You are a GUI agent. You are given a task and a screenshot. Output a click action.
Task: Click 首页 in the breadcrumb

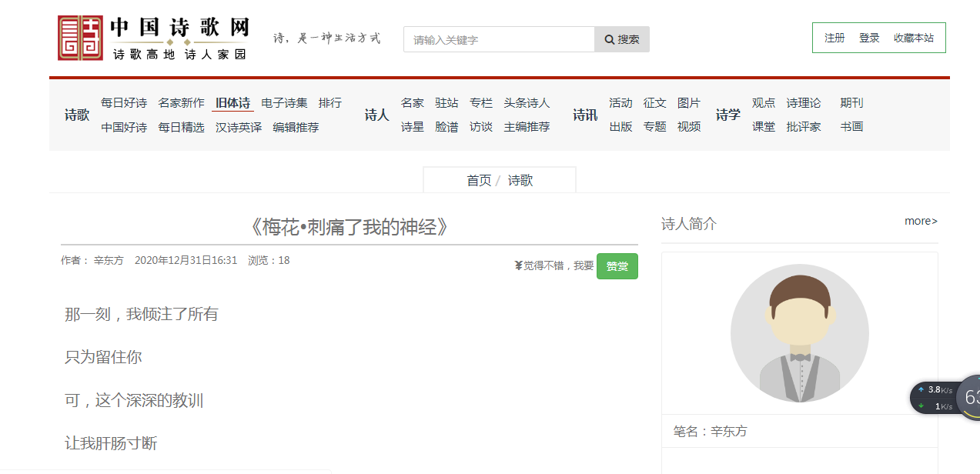click(x=479, y=181)
